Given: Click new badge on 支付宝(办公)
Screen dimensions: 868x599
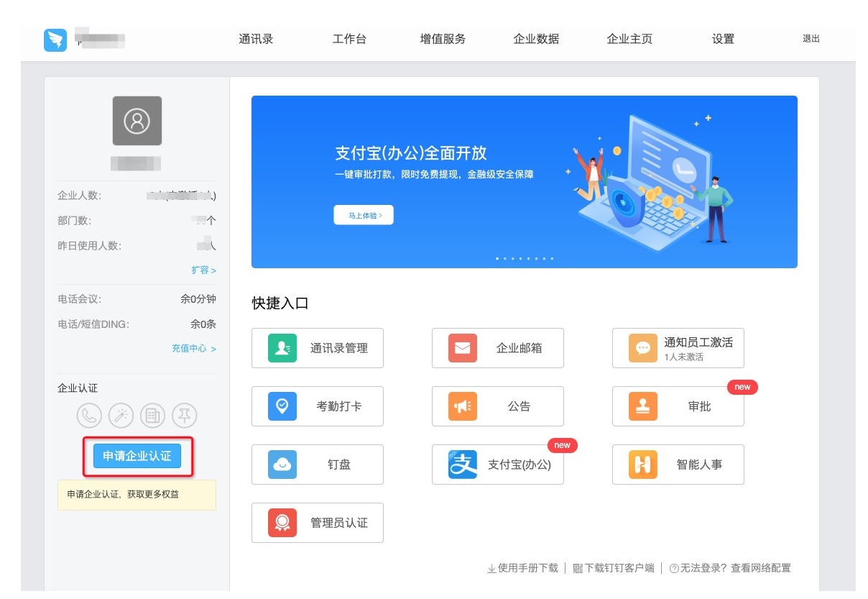Looking at the screenshot, I should [562, 445].
